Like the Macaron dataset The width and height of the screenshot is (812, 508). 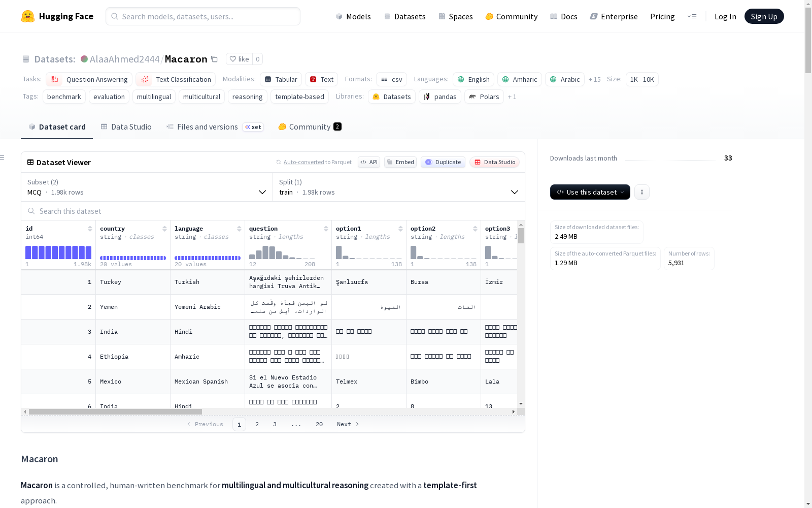pyautogui.click(x=239, y=59)
